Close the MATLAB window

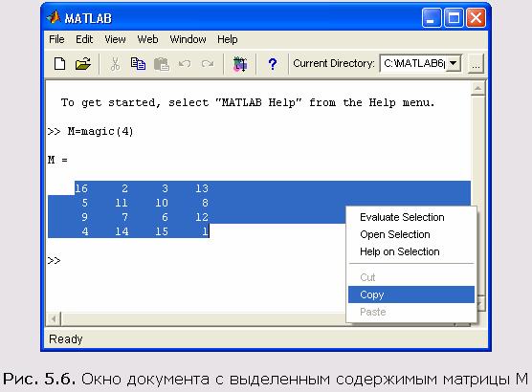click(476, 17)
